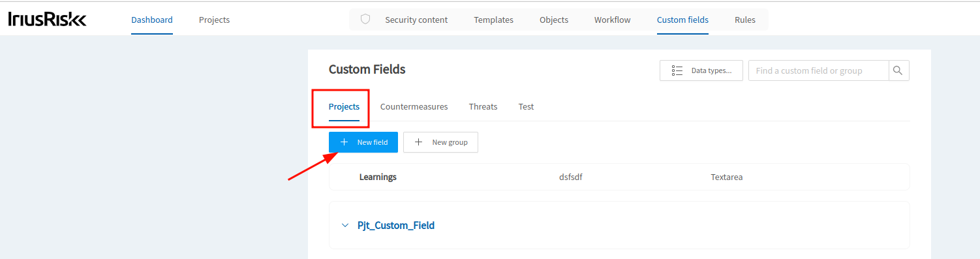Open the Templates section
The width and height of the screenshot is (980, 259).
(x=493, y=20)
